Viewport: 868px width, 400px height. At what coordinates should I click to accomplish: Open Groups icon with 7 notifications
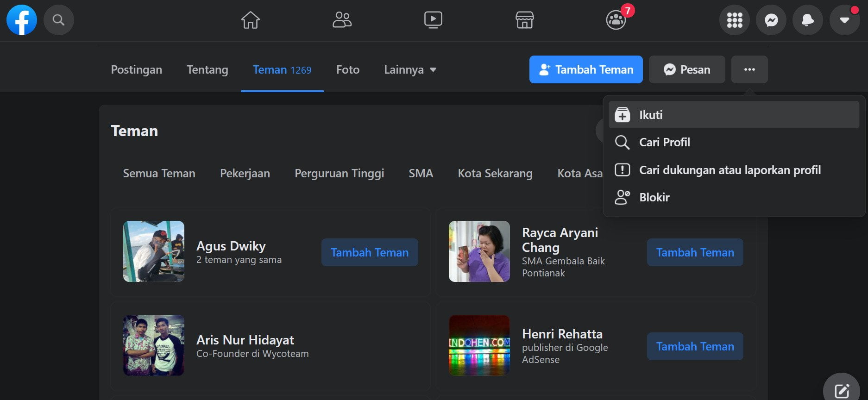click(616, 20)
